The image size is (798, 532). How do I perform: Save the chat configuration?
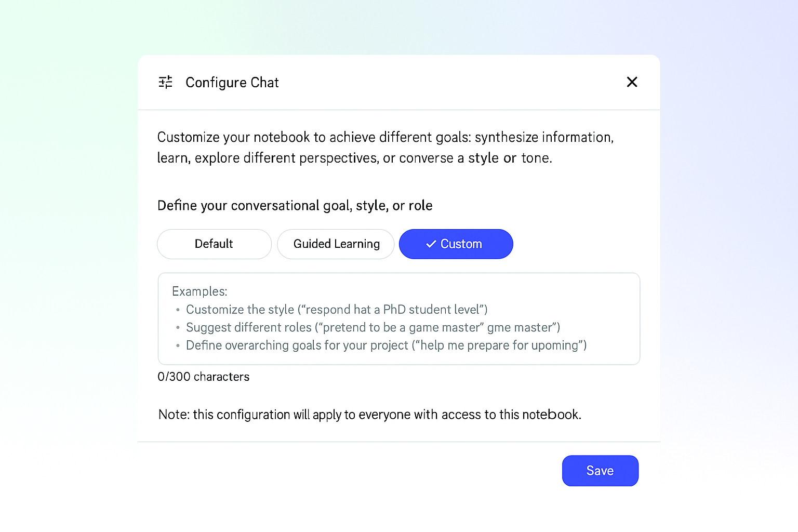click(x=600, y=471)
